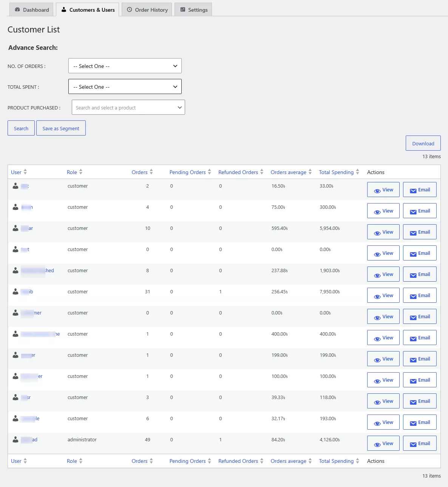
Task: Sort by Refunded Orders in header
Action: (x=241, y=172)
